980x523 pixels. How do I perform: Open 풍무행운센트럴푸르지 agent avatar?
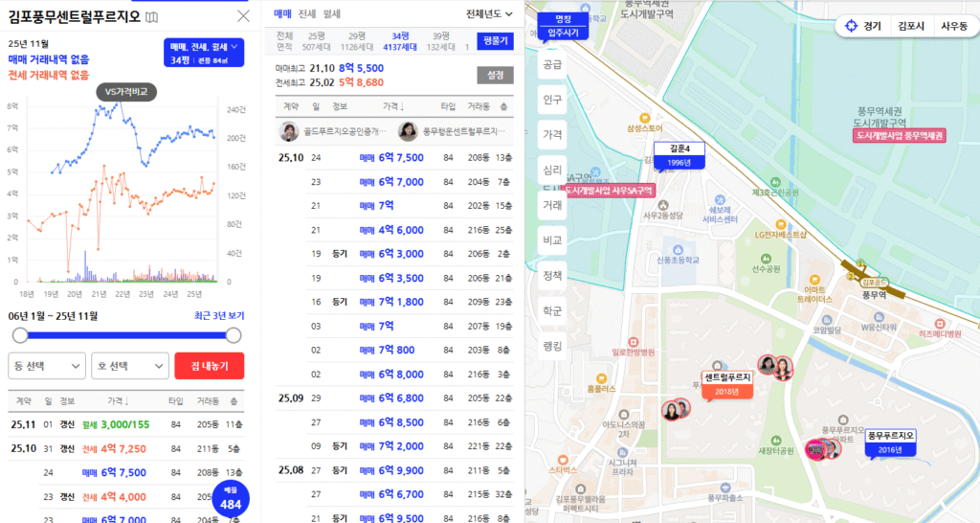(x=408, y=131)
